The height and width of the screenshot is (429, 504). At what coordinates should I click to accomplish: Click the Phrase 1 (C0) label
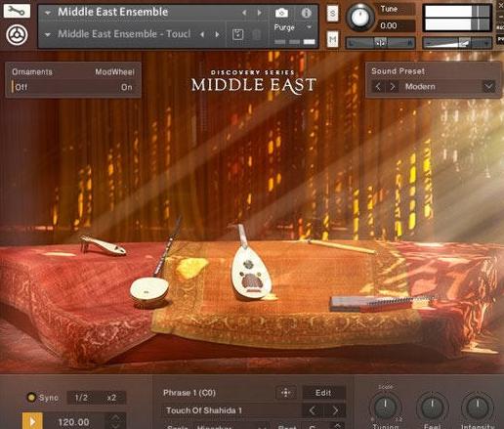(x=189, y=393)
